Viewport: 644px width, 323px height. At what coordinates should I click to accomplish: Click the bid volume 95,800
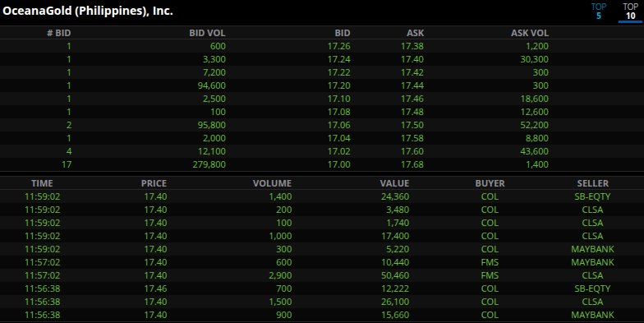tap(211, 125)
